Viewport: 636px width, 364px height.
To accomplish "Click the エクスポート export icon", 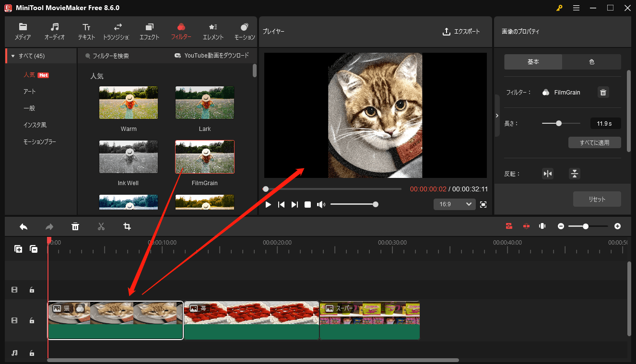I will point(446,32).
